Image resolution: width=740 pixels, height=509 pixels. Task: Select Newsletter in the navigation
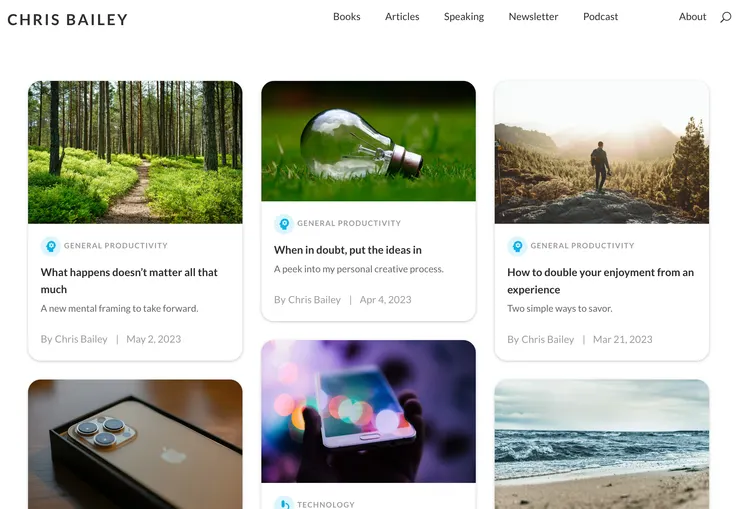(533, 17)
